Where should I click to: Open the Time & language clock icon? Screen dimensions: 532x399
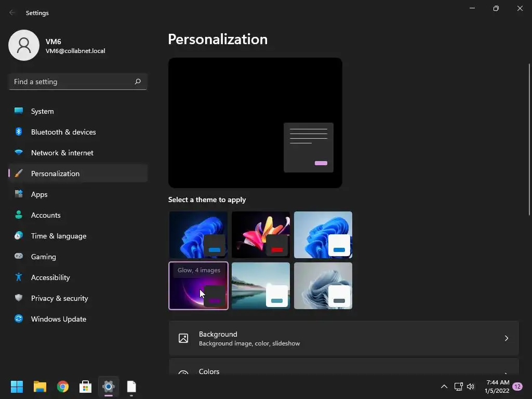19,235
